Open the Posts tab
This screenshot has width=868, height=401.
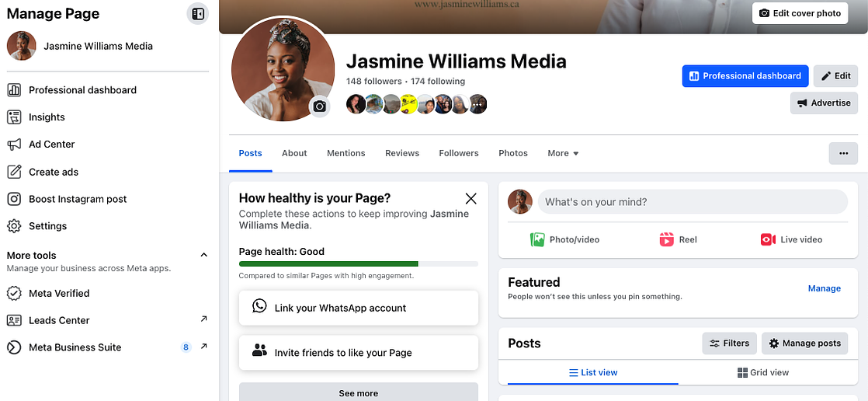[250, 153]
